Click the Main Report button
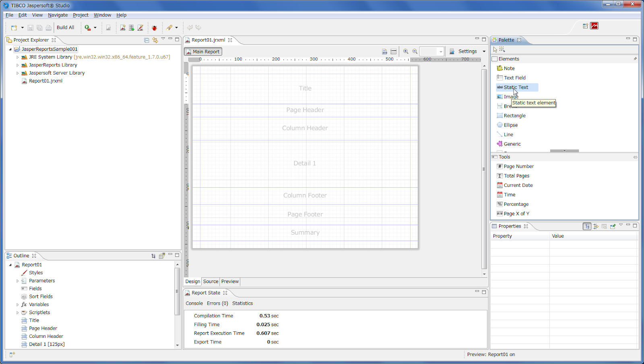 (x=203, y=52)
